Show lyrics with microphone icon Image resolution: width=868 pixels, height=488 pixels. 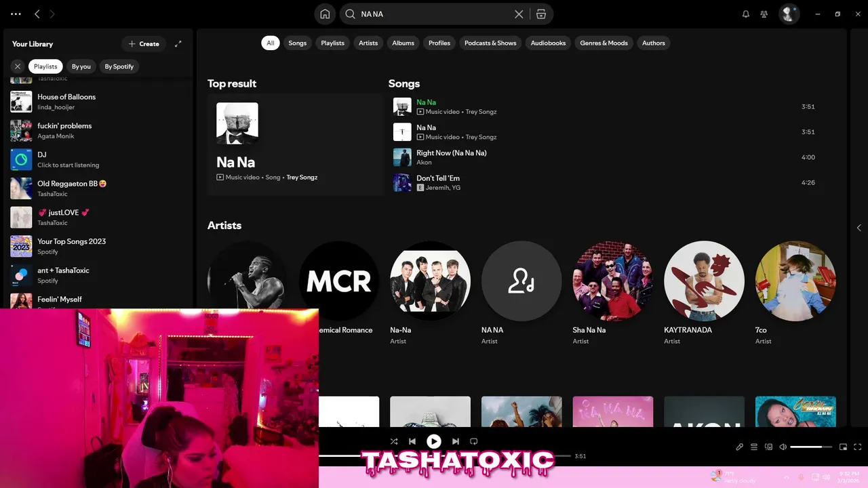(740, 447)
